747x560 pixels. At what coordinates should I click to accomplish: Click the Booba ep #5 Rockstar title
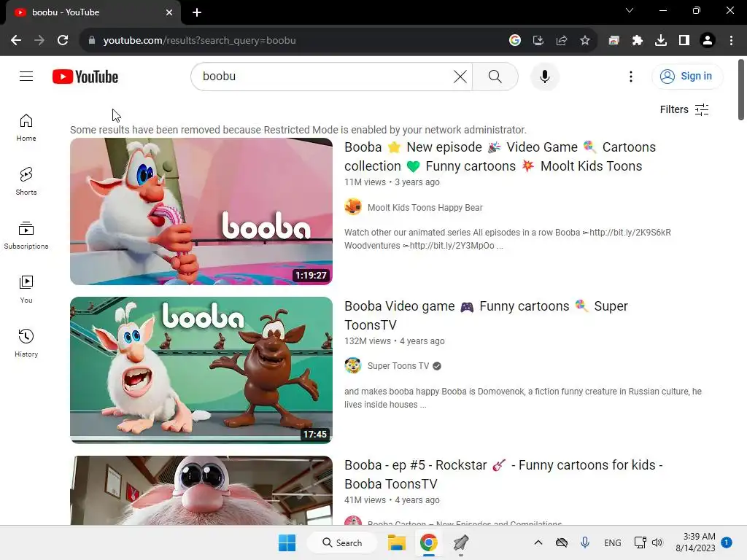point(503,475)
